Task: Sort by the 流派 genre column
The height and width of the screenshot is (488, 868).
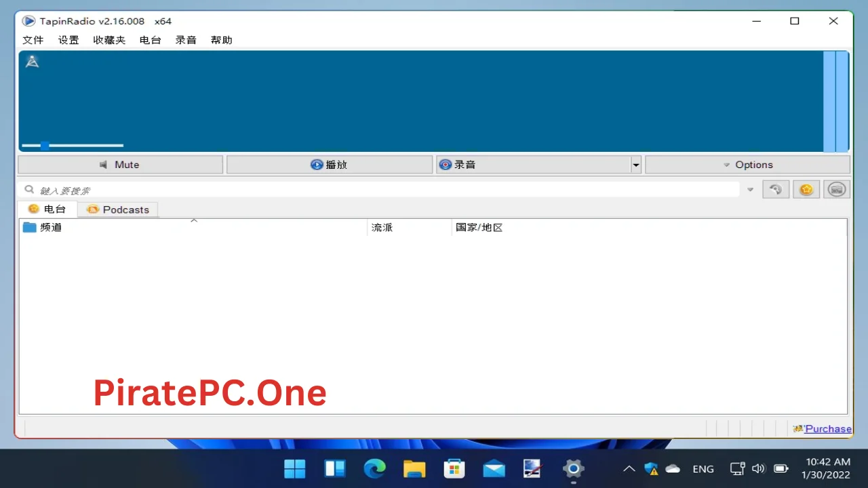Action: (410, 227)
